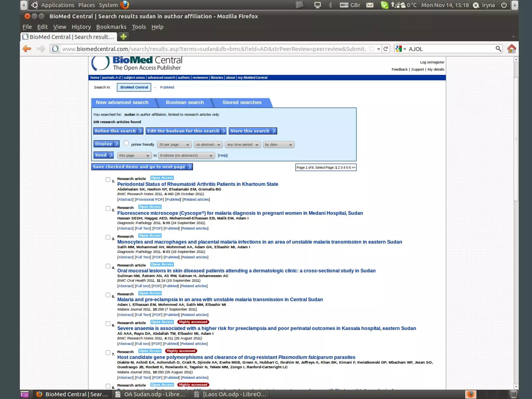The width and height of the screenshot is (532, 399).
Task: Expand the any time period dropdown
Action: pyautogui.click(x=242, y=145)
